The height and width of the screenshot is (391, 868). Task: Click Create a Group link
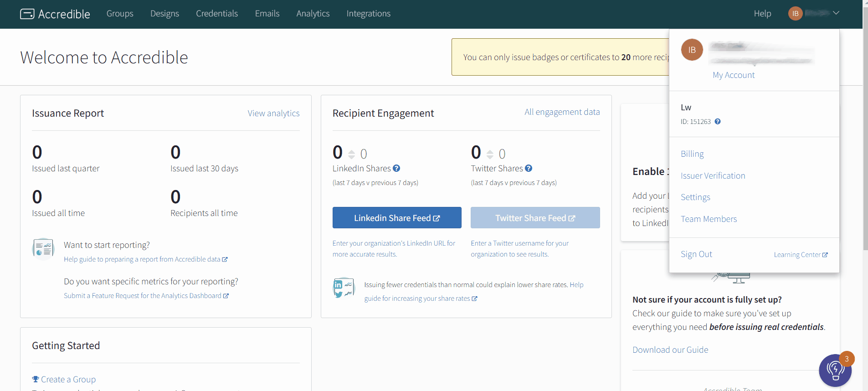[68, 380]
